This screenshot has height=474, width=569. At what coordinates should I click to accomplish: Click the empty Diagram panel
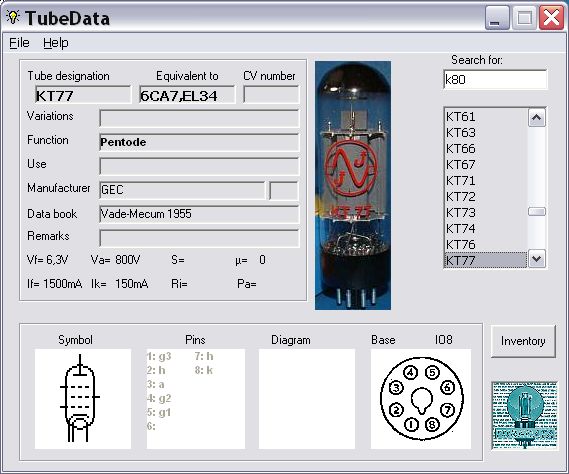(x=307, y=399)
